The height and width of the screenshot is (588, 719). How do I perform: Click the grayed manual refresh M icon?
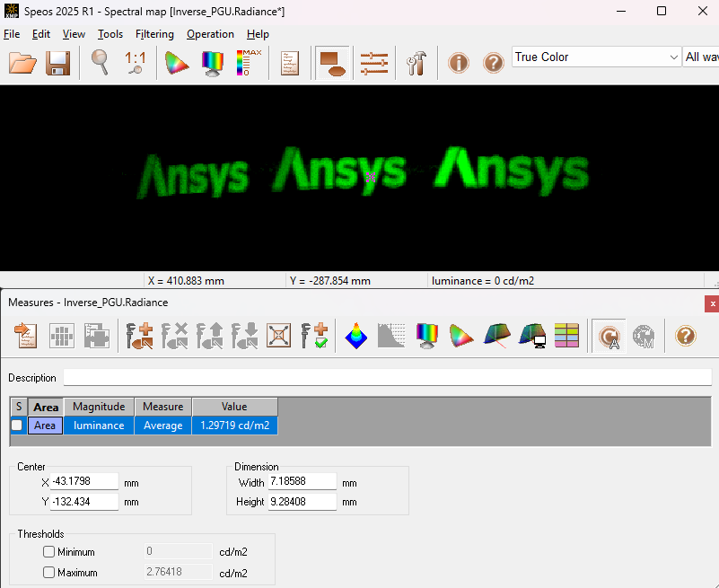644,337
